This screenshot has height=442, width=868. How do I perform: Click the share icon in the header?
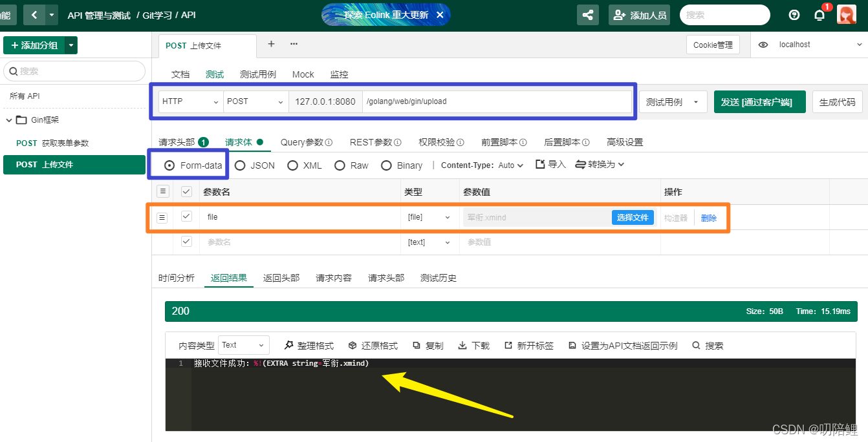[x=587, y=15]
